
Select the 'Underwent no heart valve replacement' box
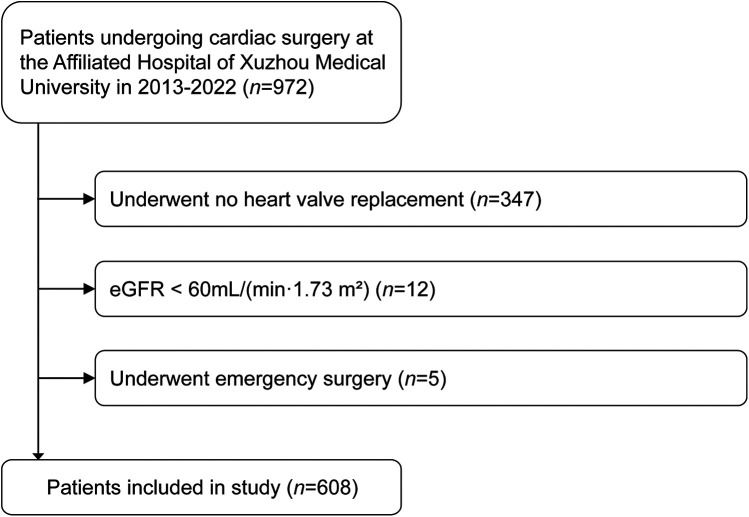coord(421,199)
